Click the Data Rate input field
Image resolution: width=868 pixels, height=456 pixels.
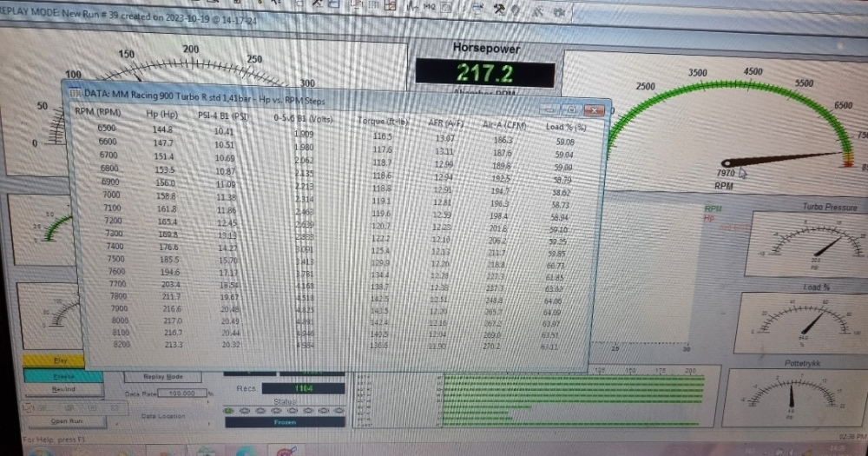click(x=182, y=393)
